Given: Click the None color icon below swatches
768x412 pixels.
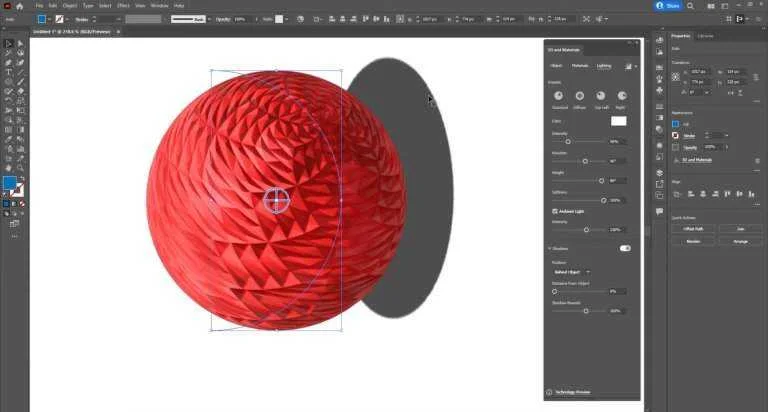Looking at the screenshot, I should [22, 204].
